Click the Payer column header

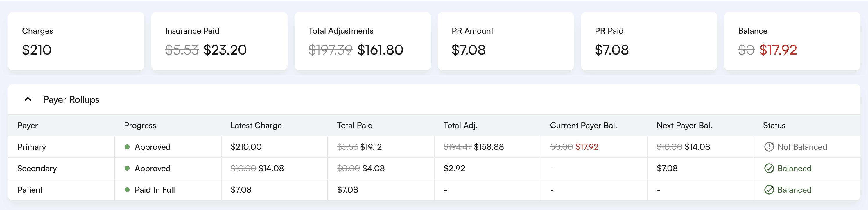tap(28, 126)
